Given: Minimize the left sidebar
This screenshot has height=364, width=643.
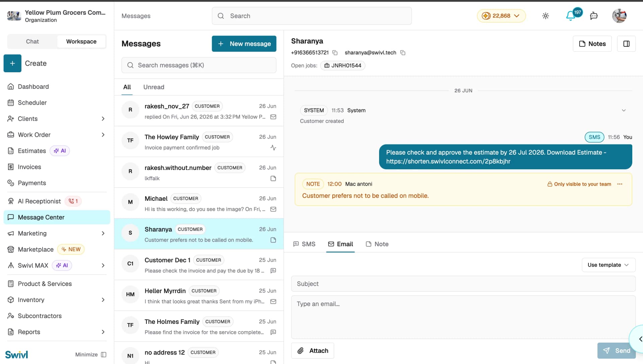Looking at the screenshot, I should [91, 355].
